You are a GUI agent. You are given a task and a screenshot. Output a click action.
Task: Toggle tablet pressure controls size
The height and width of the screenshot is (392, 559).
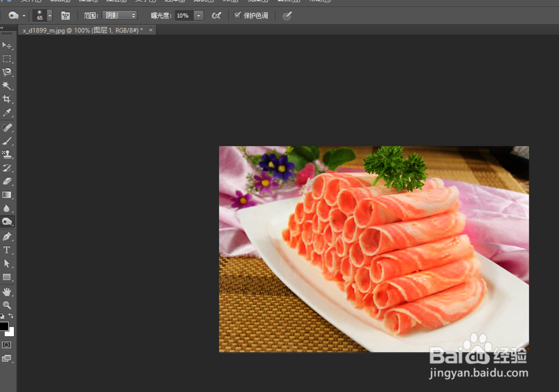point(287,16)
